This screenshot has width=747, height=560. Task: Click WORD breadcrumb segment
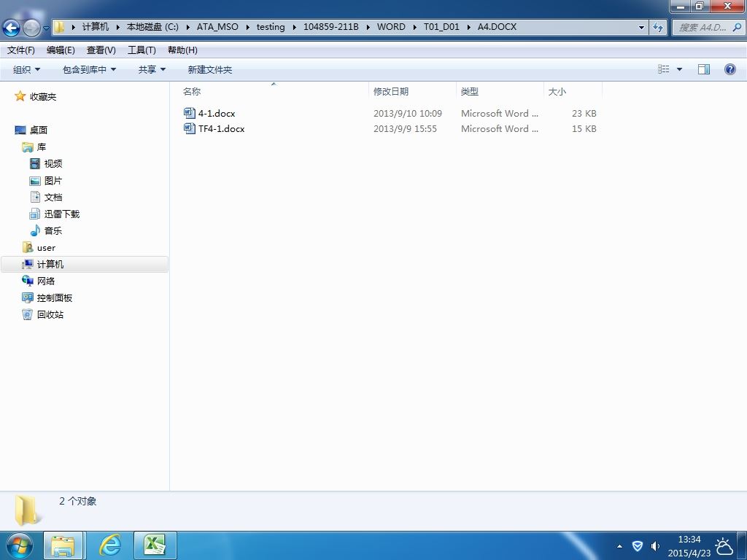391,27
